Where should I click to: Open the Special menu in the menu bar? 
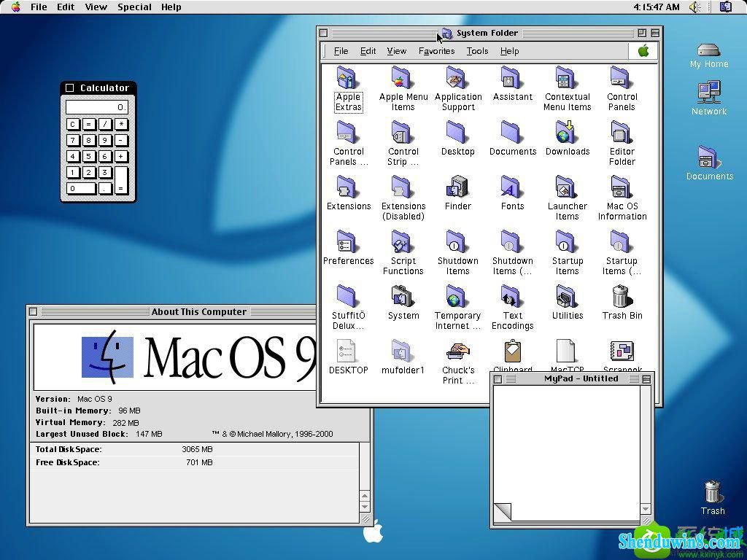[134, 7]
